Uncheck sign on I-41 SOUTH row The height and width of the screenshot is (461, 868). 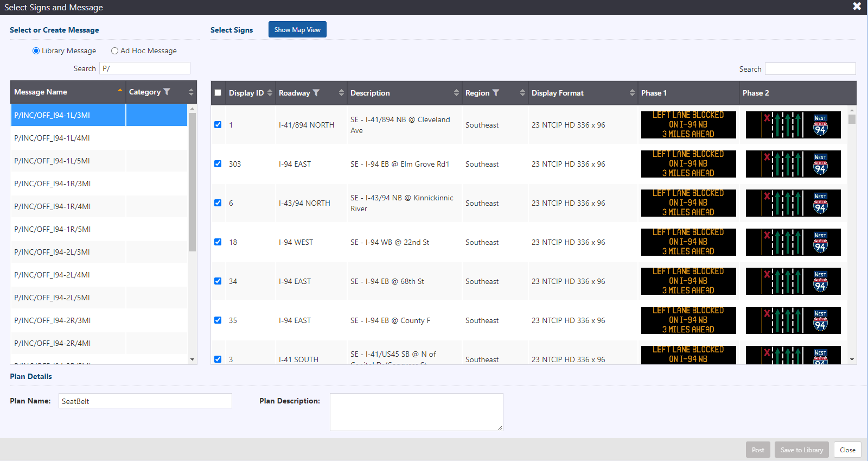click(218, 359)
